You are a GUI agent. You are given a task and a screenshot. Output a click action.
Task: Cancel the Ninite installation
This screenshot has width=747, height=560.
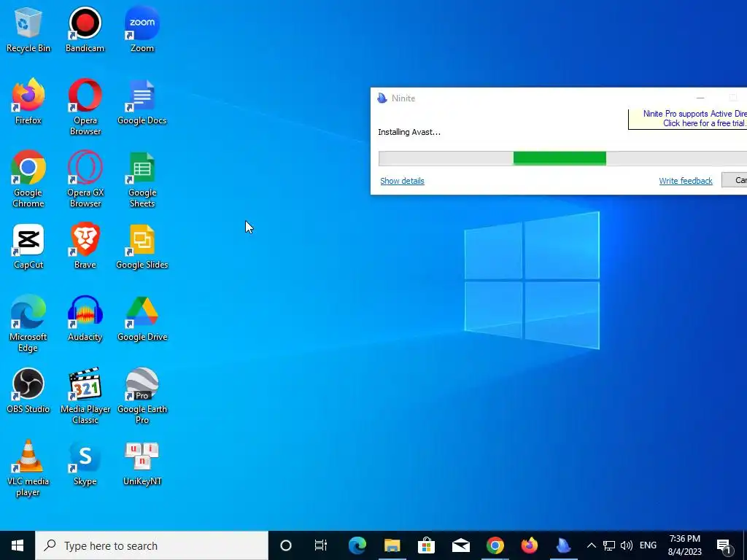[x=734, y=180]
